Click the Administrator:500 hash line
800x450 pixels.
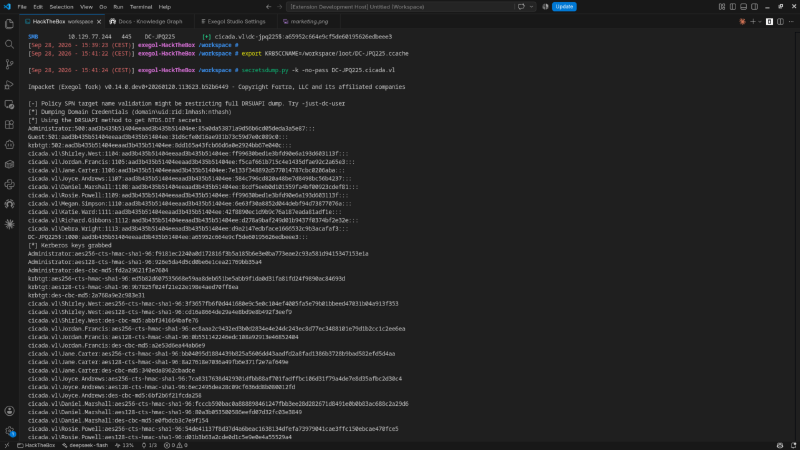click(x=171, y=129)
